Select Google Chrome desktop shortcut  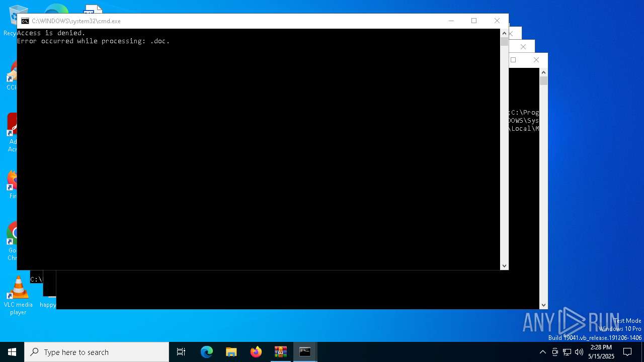(x=11, y=241)
